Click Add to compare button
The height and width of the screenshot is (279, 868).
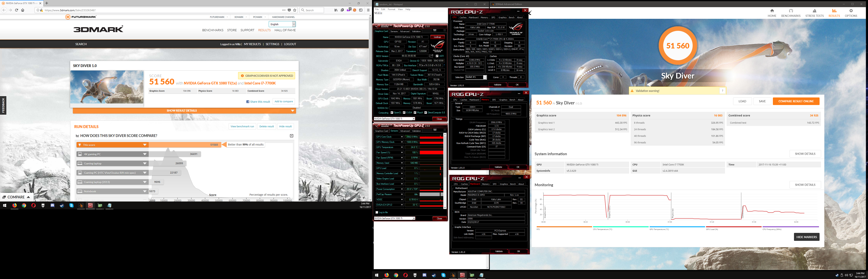pos(283,101)
